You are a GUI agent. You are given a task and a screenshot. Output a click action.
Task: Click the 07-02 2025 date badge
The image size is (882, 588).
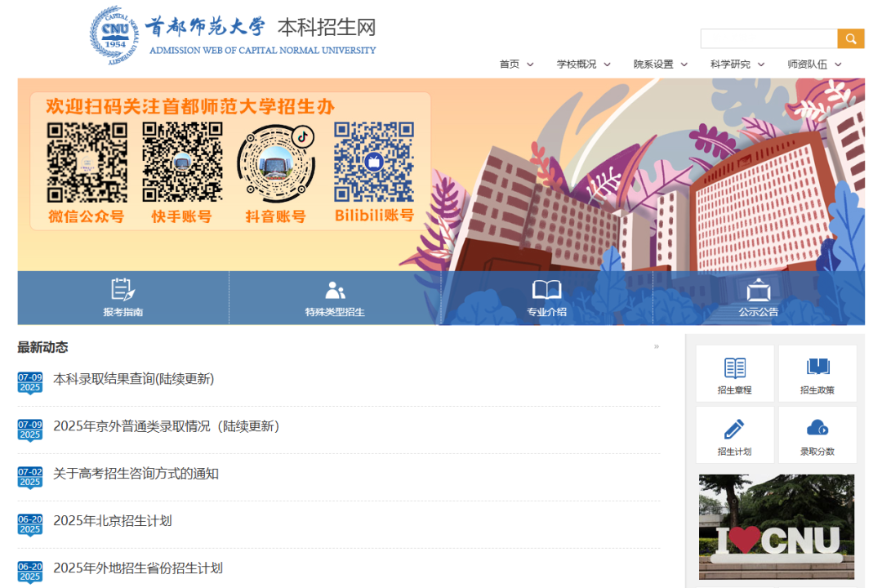[30, 477]
